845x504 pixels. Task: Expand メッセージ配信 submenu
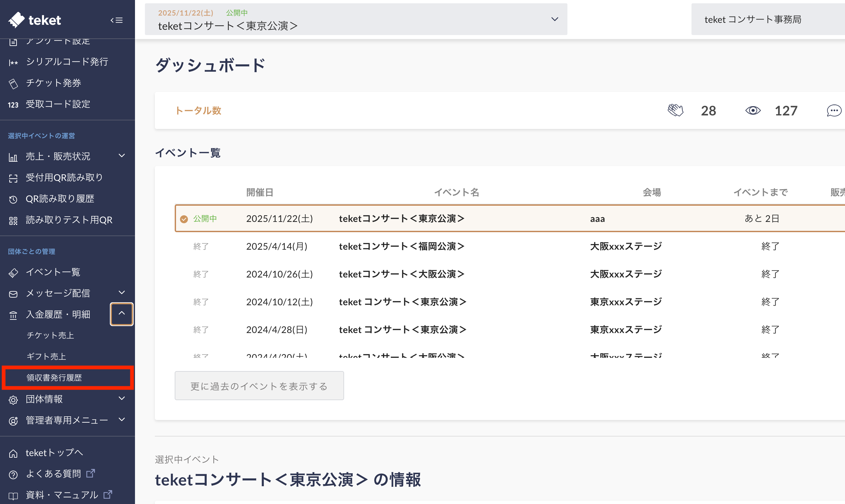[122, 293]
